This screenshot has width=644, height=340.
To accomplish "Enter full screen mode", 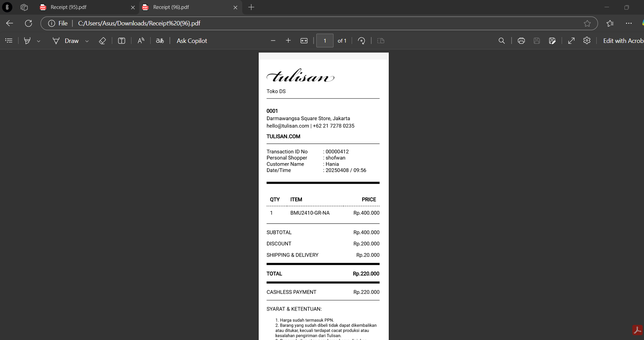I will tap(571, 41).
